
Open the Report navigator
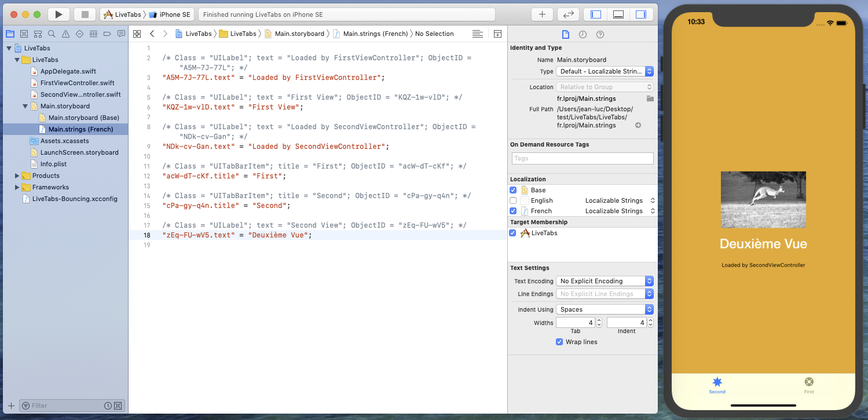pos(121,34)
